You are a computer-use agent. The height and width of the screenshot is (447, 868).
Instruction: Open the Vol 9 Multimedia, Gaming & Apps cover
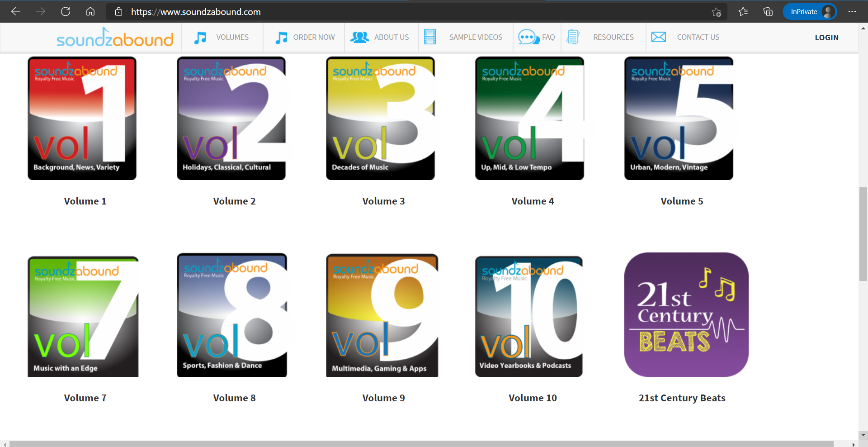tap(382, 315)
